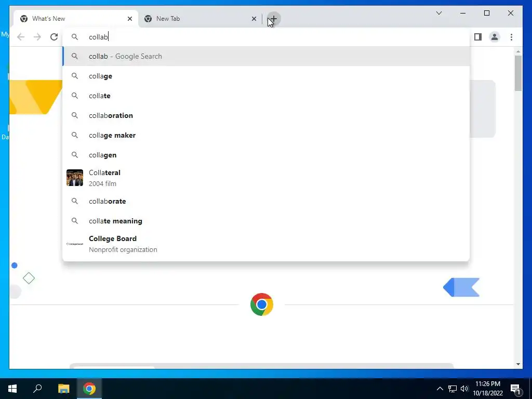Open File Explorer from taskbar
The width and height of the screenshot is (532, 399).
(63, 389)
